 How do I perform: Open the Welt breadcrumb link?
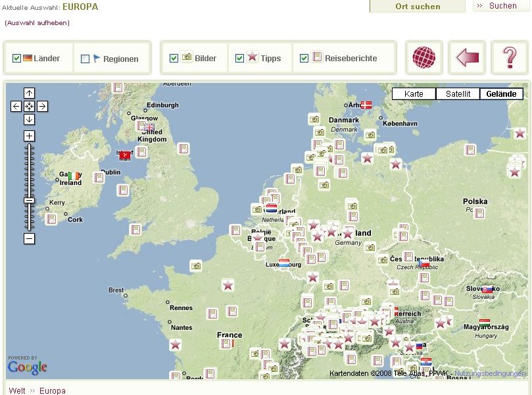click(x=17, y=390)
